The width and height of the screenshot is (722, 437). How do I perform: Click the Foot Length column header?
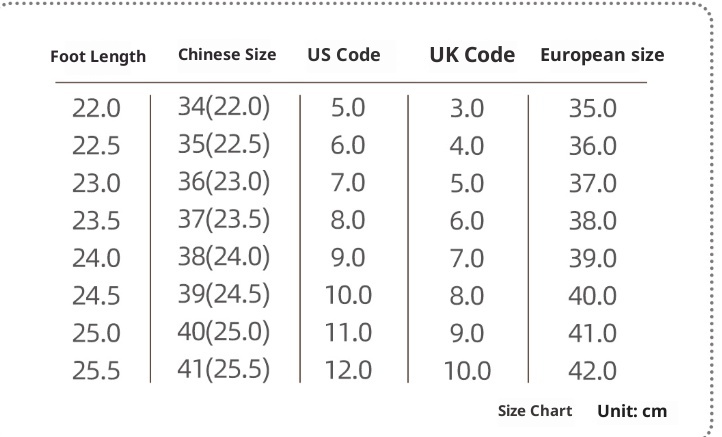[x=98, y=56]
